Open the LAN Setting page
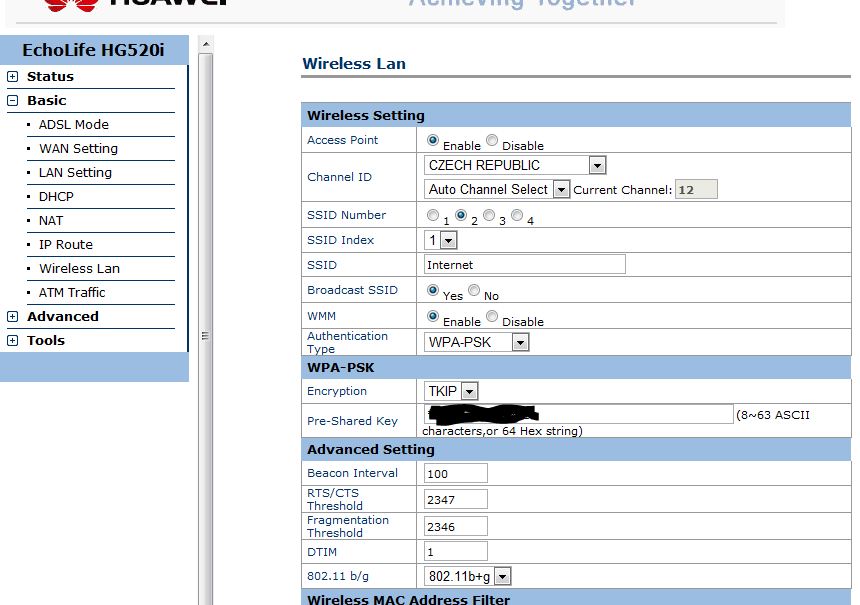This screenshot has width=860, height=605. [x=75, y=173]
